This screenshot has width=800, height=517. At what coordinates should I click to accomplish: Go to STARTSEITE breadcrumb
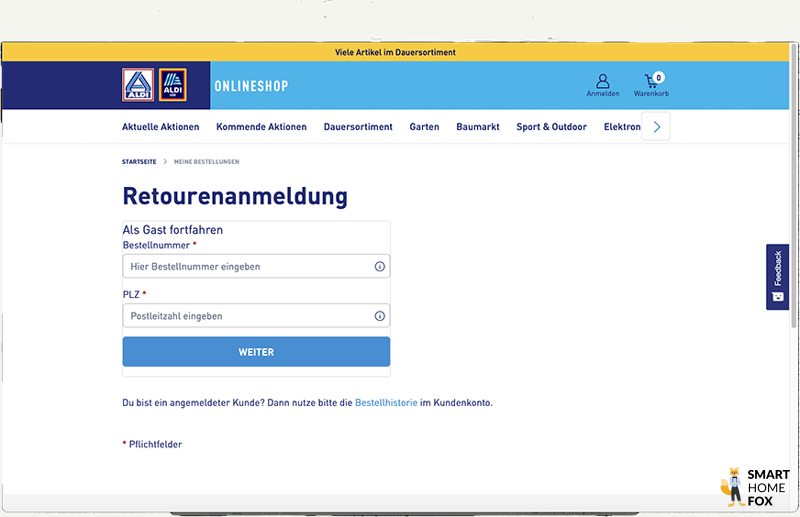tap(139, 162)
